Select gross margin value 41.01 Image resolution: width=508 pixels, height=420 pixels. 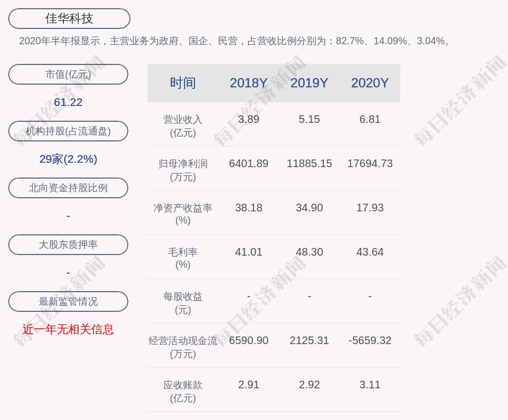pos(249,252)
